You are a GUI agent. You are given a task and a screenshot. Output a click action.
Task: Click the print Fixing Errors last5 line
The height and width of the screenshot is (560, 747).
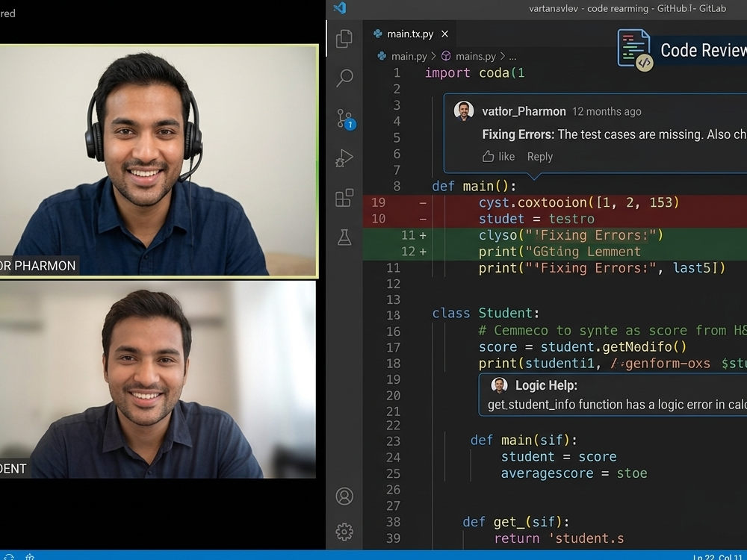(602, 267)
